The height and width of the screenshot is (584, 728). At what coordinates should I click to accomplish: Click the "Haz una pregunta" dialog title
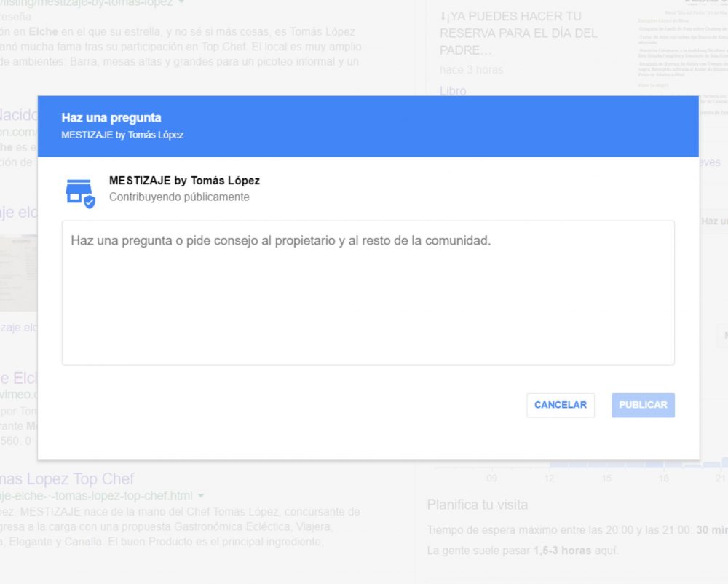click(111, 117)
